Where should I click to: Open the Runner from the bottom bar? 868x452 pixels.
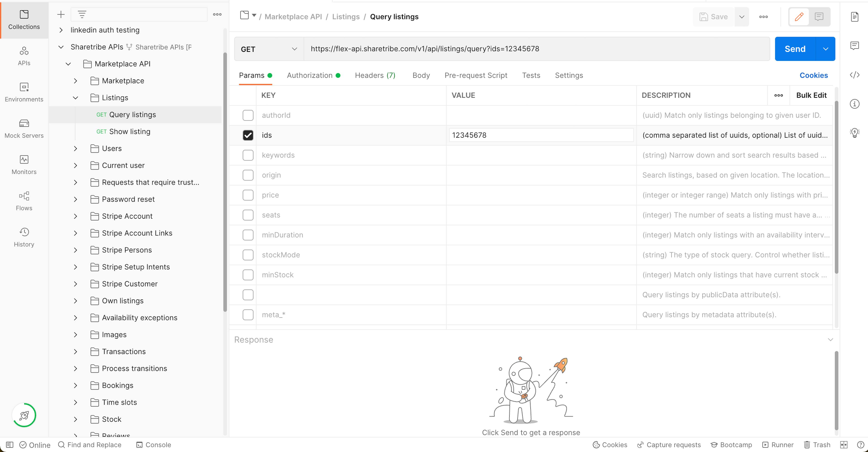point(777,445)
